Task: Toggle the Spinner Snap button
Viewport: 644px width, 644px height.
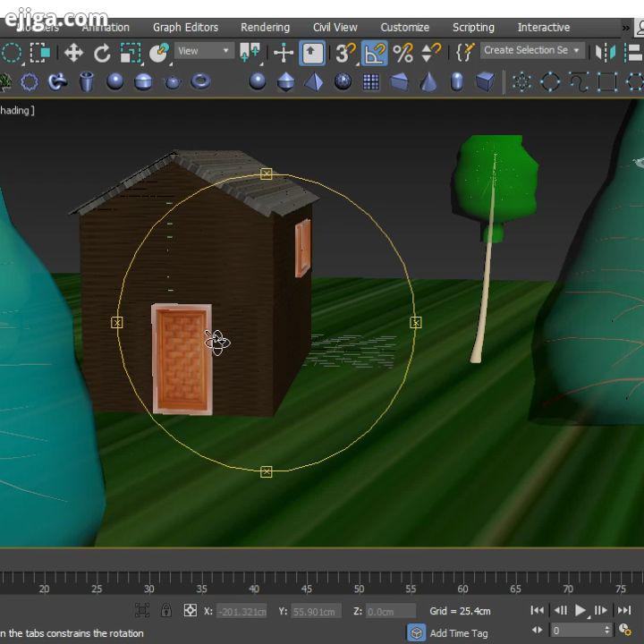Action: click(x=431, y=53)
